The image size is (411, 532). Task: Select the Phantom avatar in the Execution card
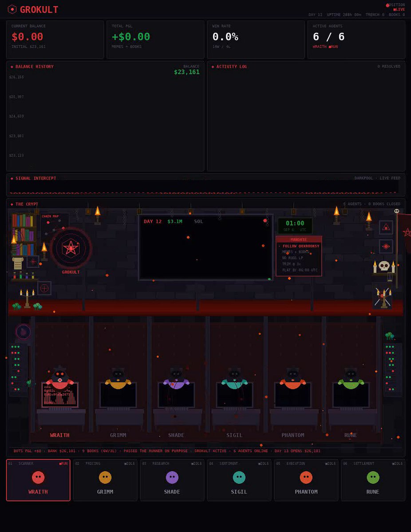click(306, 477)
